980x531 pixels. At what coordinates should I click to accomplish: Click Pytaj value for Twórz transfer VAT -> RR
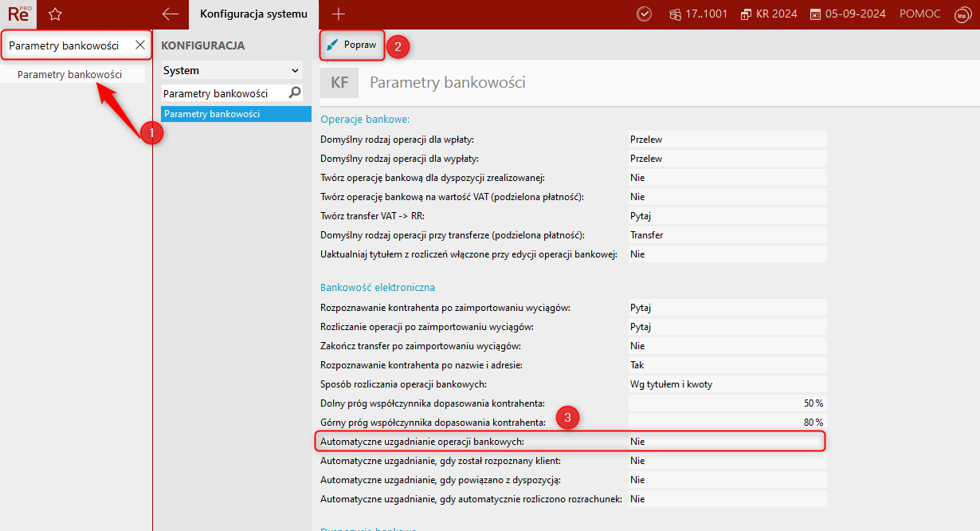[727, 216]
